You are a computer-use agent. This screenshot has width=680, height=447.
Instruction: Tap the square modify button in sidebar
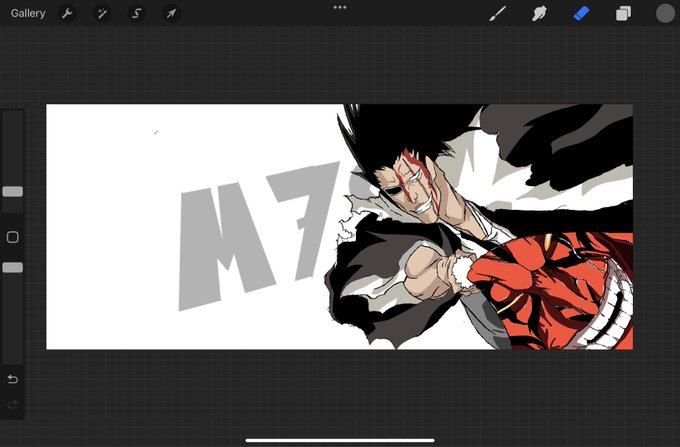click(13, 237)
